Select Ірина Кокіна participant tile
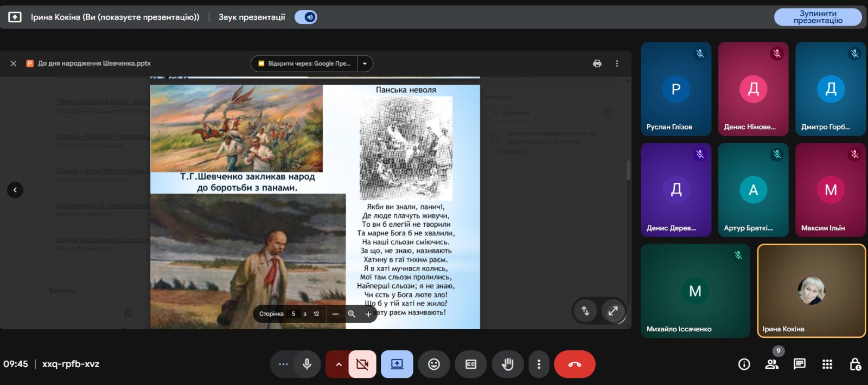 coord(811,291)
